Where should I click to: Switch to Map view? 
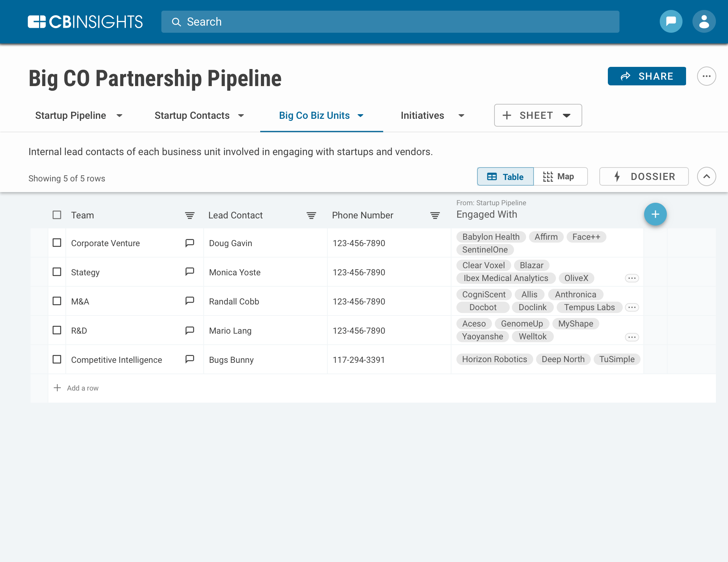[x=560, y=176]
